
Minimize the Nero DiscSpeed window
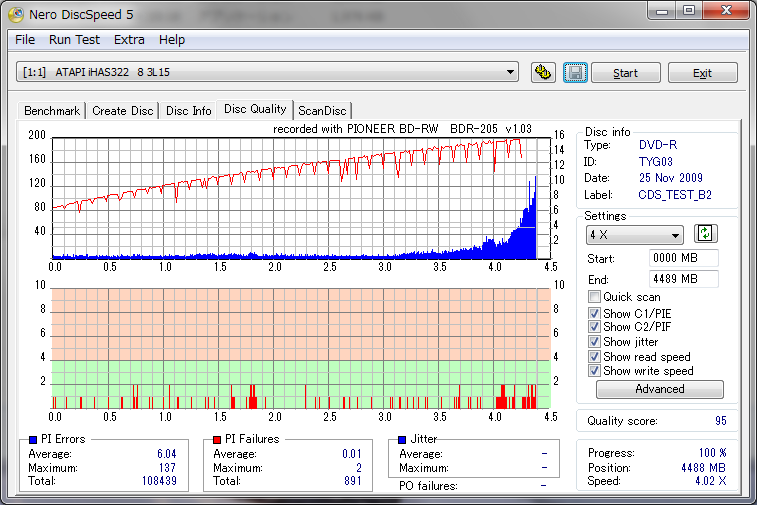(662, 12)
